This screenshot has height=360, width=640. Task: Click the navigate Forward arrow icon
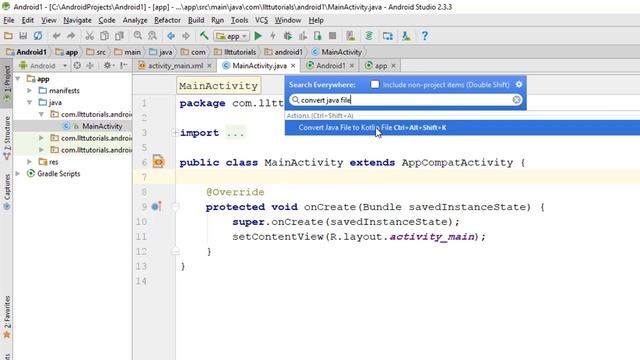coord(186,36)
